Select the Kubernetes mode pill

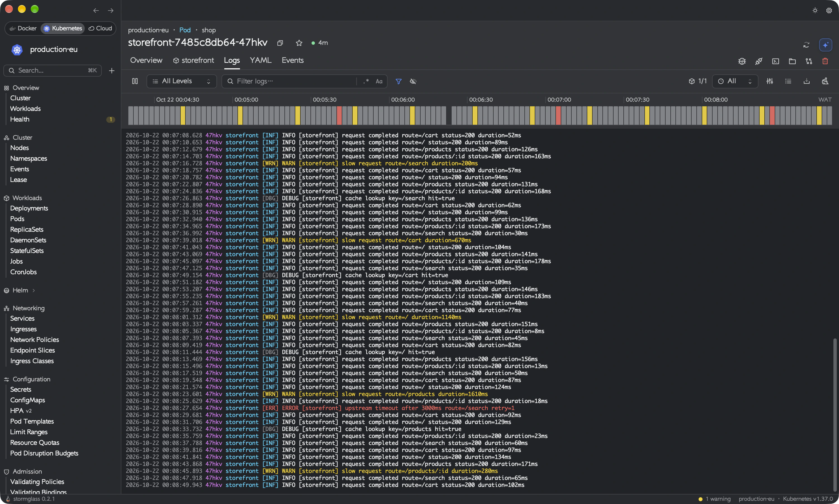(x=63, y=28)
